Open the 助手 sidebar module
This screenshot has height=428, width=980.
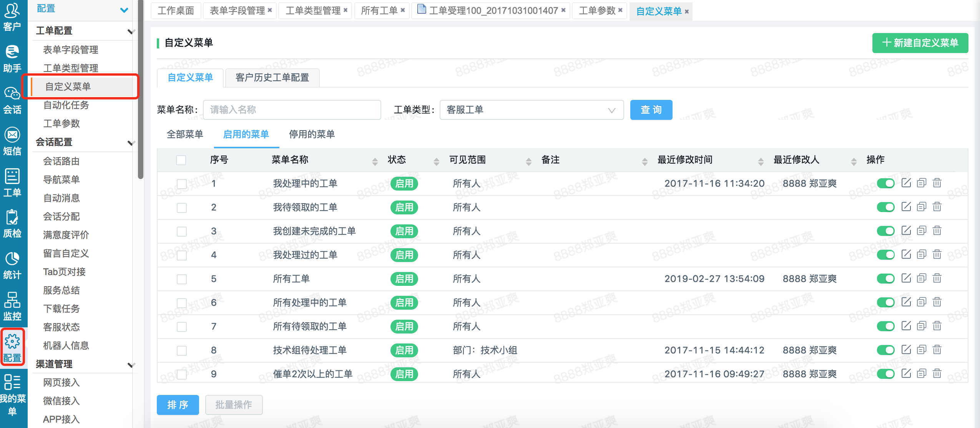tap(12, 59)
